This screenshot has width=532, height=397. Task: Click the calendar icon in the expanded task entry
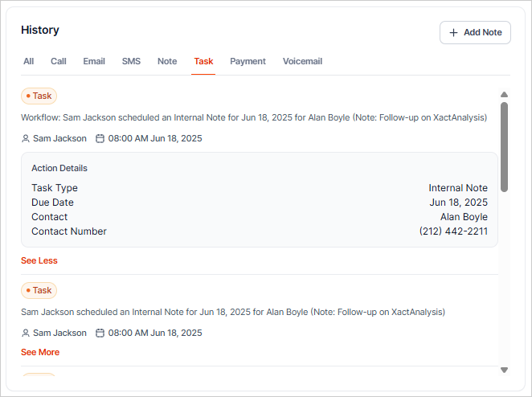100,138
